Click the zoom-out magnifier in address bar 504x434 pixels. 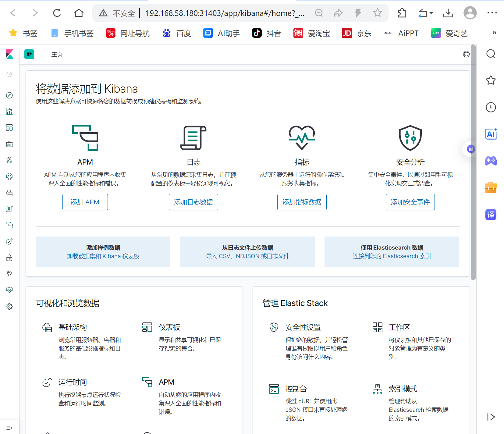(x=319, y=13)
